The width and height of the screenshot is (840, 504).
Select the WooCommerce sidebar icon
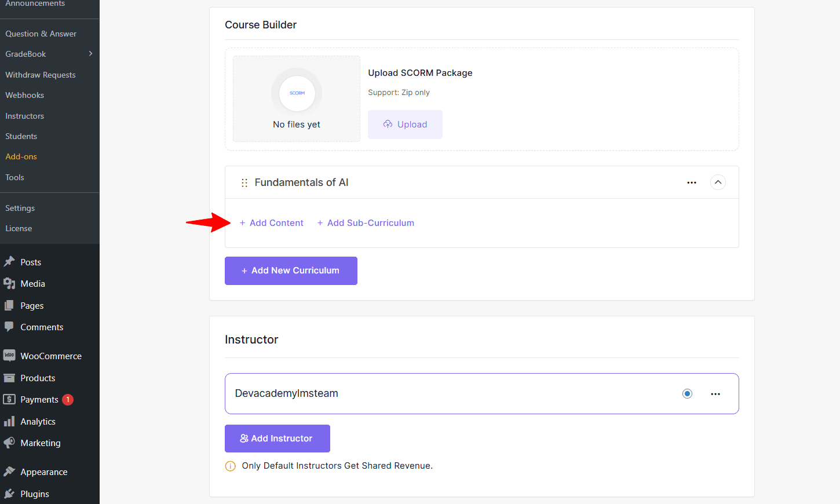pos(10,355)
